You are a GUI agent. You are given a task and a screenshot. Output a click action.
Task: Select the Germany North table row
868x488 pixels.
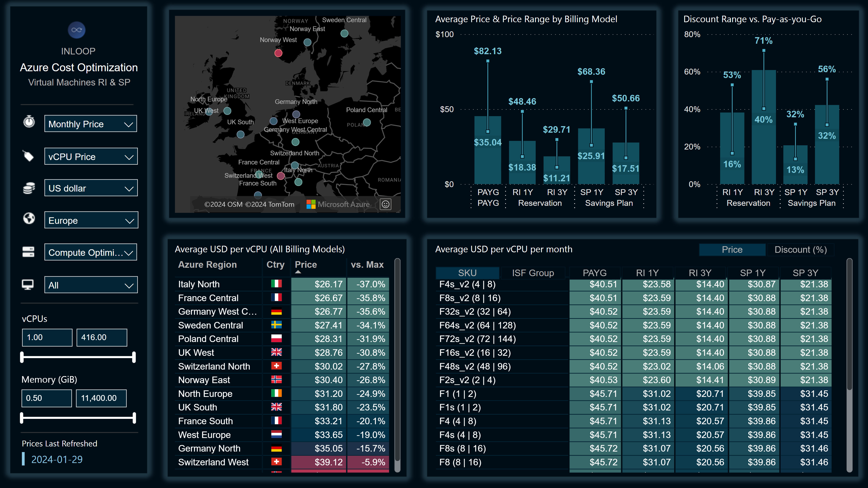coord(282,448)
